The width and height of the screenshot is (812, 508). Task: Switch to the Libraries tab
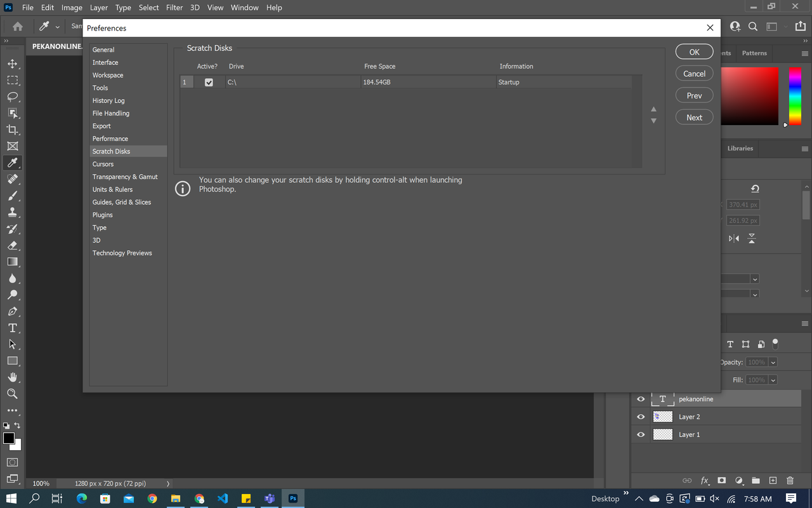tap(740, 149)
